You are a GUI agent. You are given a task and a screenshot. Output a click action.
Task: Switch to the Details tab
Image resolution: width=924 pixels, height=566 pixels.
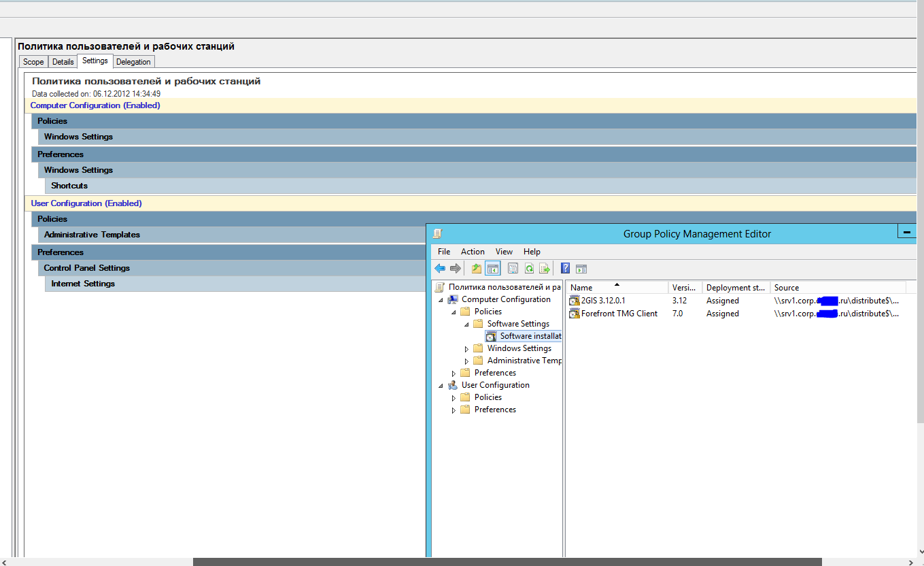63,62
